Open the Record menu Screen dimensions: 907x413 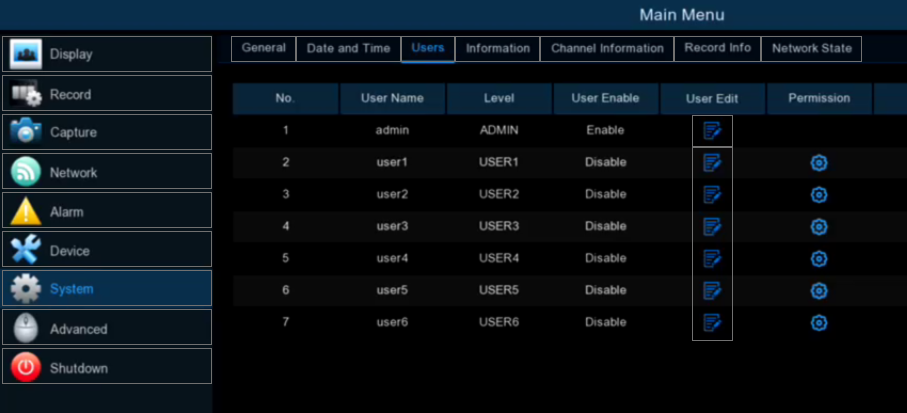pyautogui.click(x=107, y=93)
